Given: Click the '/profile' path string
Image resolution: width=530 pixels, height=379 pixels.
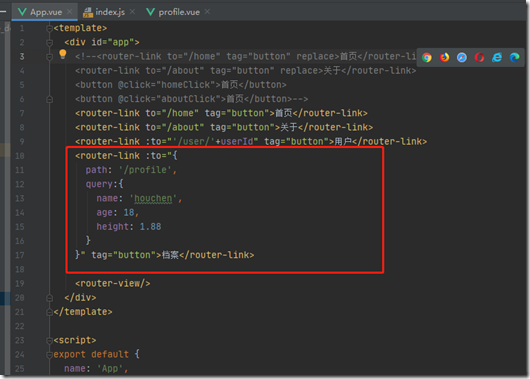Looking at the screenshot, I should point(145,170).
